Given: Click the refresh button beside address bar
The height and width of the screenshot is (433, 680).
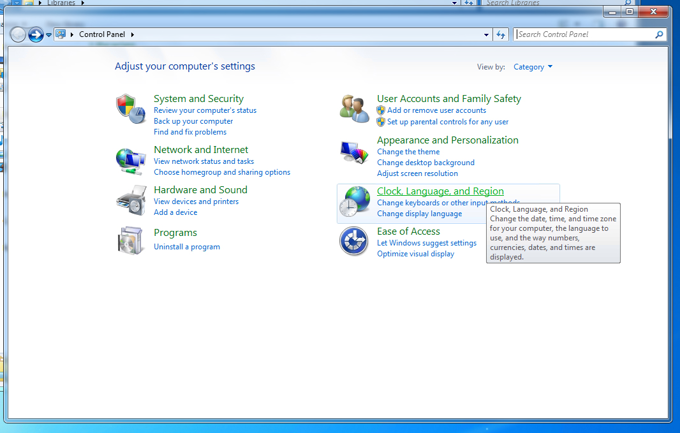Looking at the screenshot, I should pos(500,35).
